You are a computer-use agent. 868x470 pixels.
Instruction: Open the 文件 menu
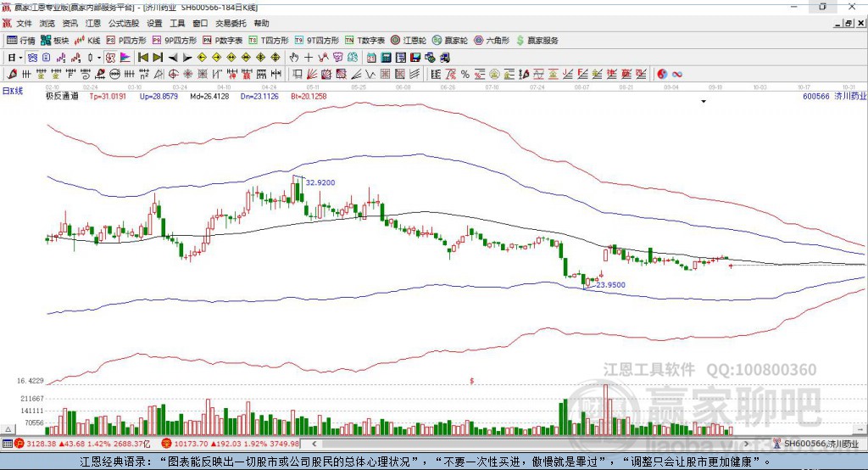pos(25,23)
